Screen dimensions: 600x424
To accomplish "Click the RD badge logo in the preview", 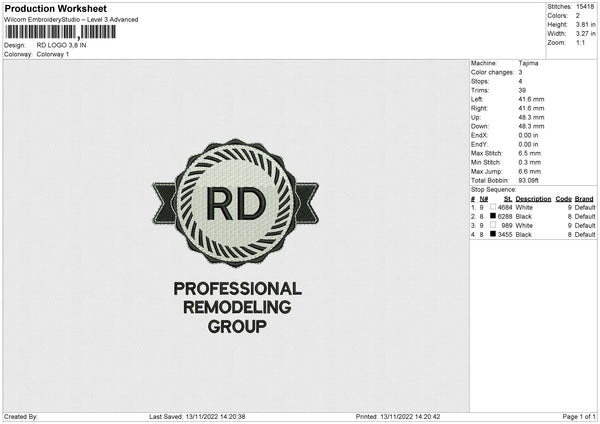I will pos(236,203).
